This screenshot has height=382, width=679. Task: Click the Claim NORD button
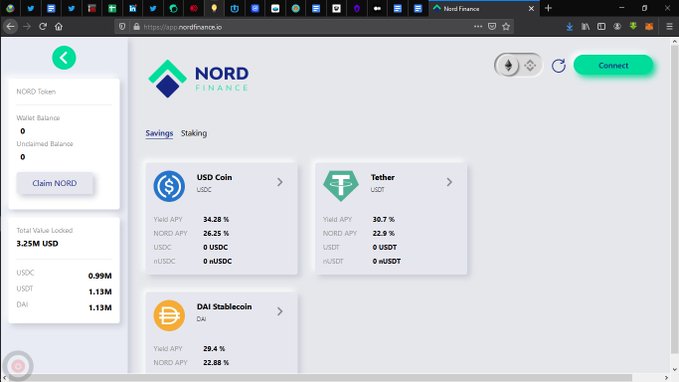pyautogui.click(x=55, y=183)
